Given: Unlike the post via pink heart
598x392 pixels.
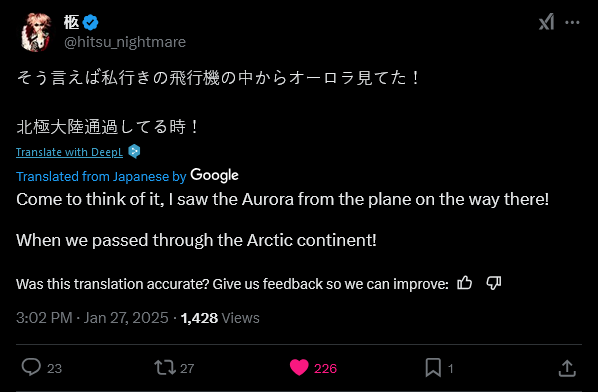Looking at the screenshot, I should click(299, 368).
